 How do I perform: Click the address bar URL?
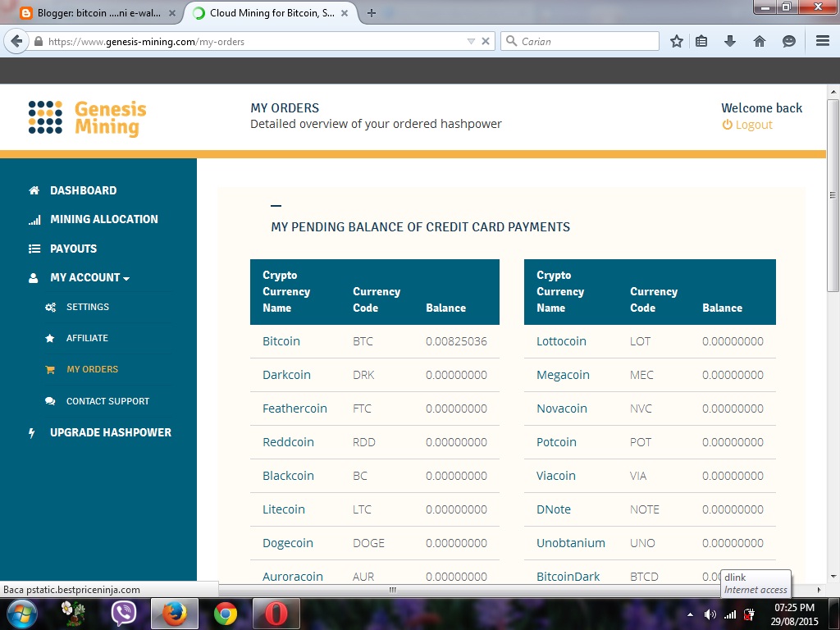[146, 41]
